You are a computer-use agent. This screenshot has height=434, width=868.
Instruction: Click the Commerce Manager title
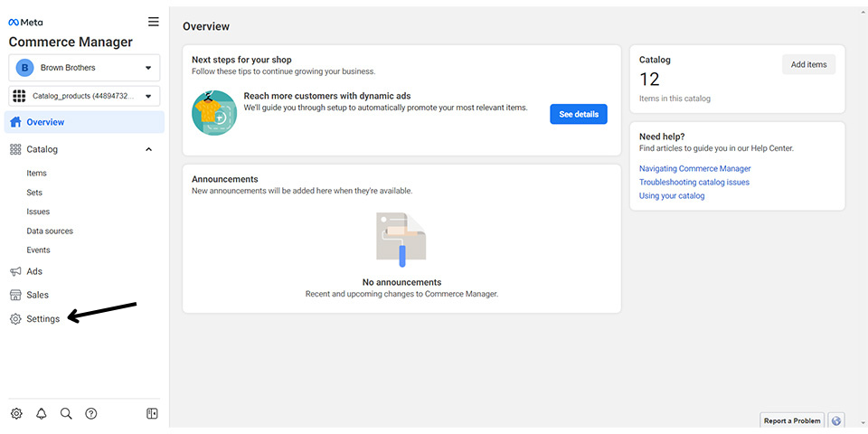71,42
